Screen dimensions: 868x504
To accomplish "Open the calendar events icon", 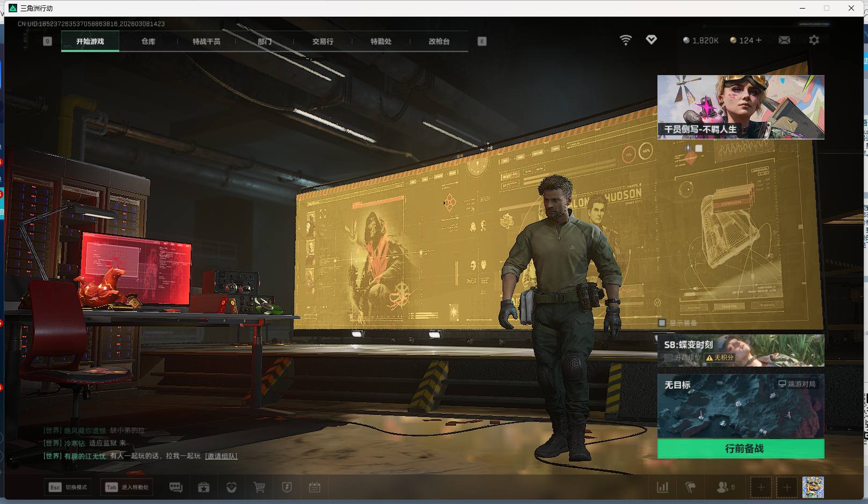I will pos(315,487).
